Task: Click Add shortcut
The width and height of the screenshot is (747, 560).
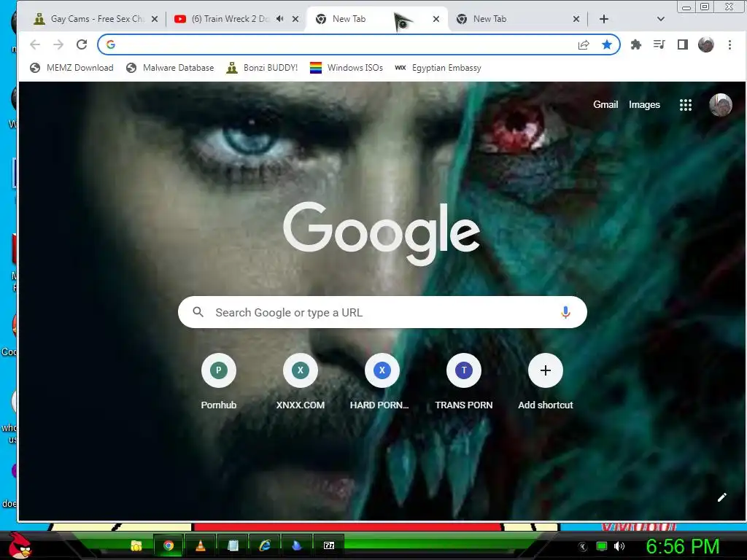Action: tap(546, 382)
